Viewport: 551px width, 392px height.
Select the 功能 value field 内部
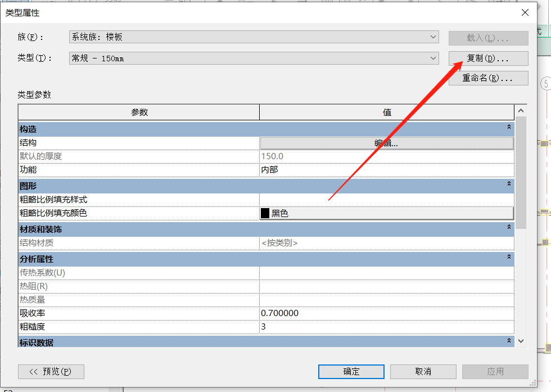(x=386, y=170)
